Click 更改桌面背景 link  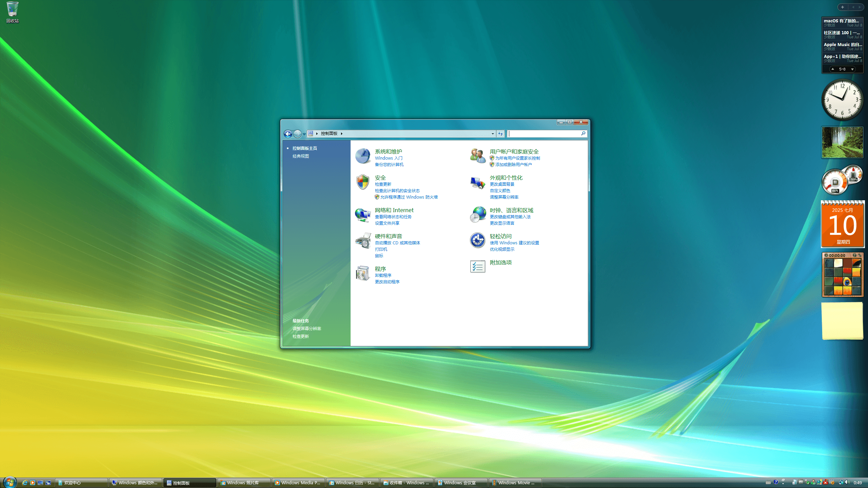coord(502,184)
